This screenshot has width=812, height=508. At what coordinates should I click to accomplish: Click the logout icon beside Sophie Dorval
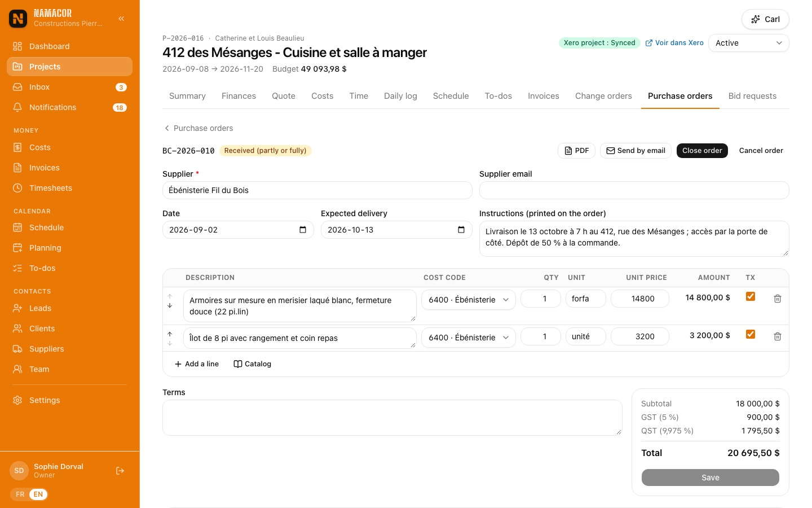tap(120, 471)
